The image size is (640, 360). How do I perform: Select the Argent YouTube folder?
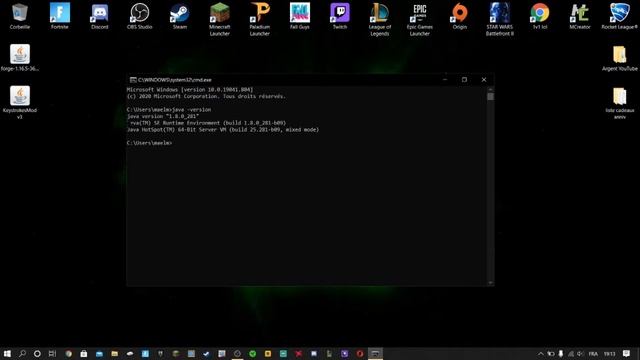[x=620, y=58]
